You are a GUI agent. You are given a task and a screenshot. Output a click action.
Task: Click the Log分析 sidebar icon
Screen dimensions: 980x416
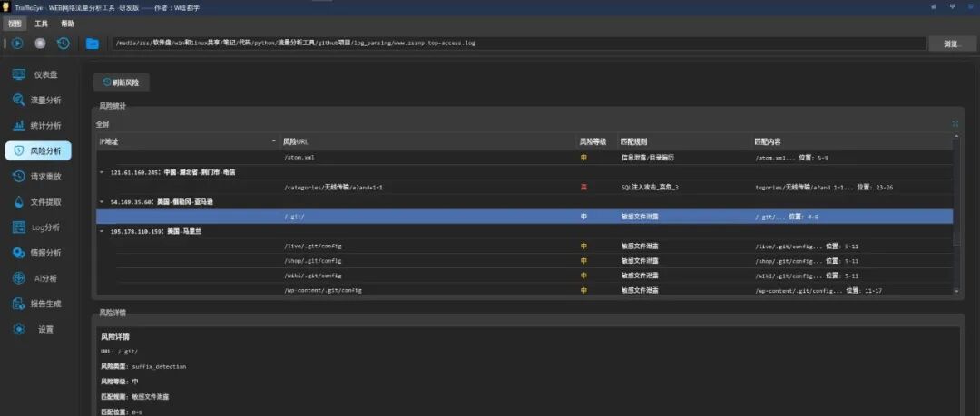click(x=19, y=227)
